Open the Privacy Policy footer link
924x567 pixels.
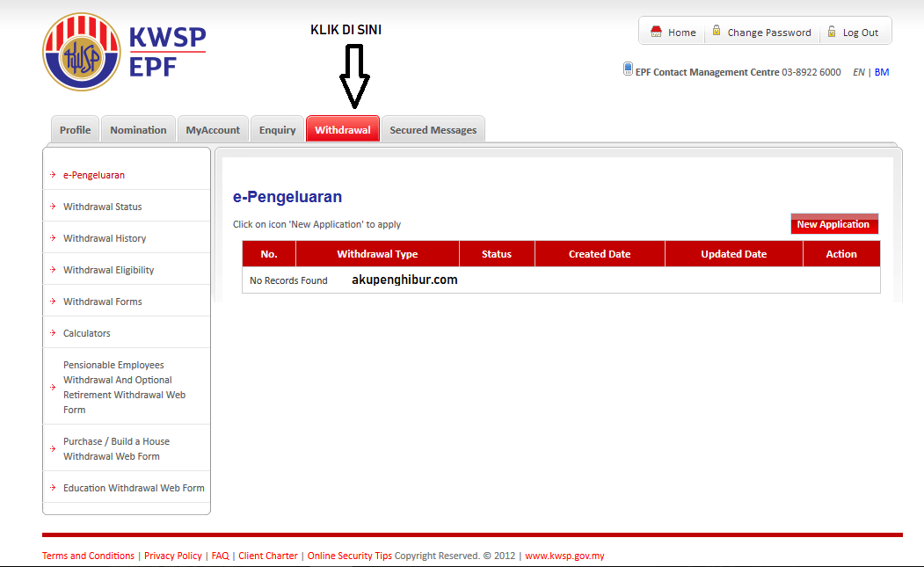(x=172, y=556)
